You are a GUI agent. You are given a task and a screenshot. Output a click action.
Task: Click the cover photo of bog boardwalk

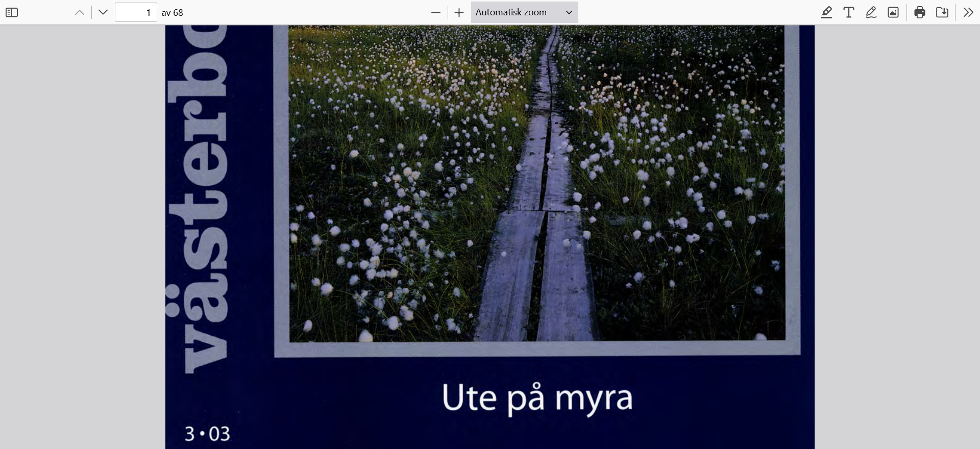click(x=537, y=183)
